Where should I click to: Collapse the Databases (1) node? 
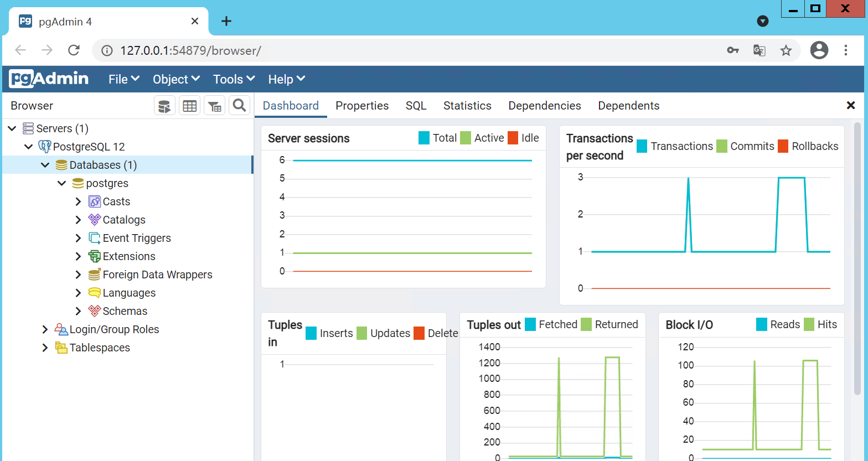pos(45,165)
